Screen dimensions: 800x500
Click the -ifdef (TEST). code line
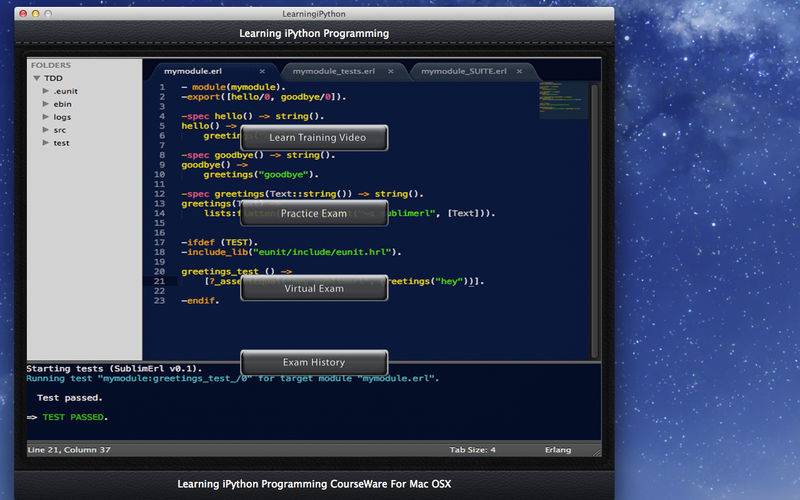tap(219, 242)
